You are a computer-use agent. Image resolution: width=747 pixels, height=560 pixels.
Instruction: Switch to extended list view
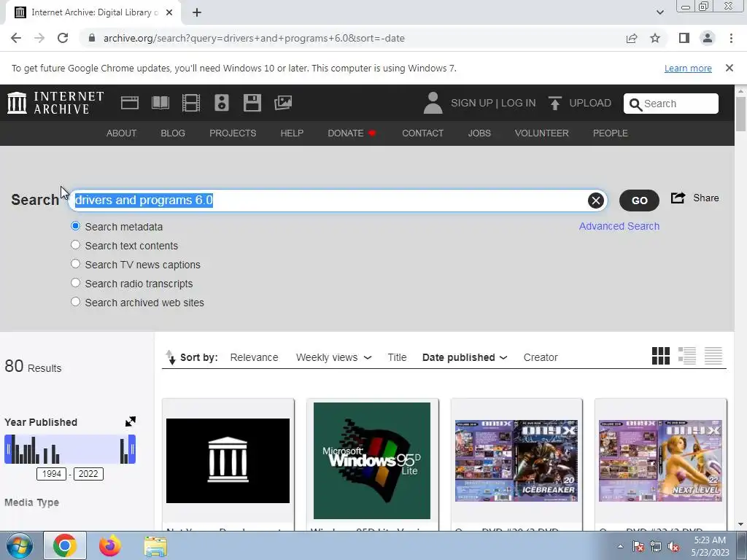687,356
